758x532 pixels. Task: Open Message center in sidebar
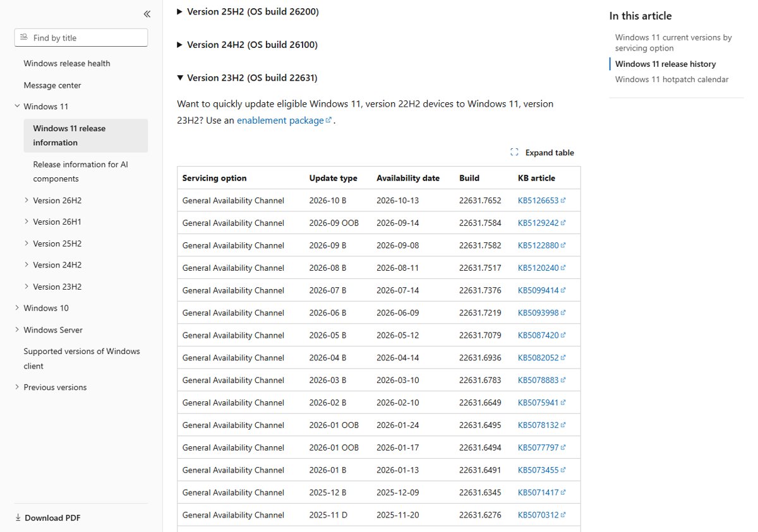coord(52,85)
